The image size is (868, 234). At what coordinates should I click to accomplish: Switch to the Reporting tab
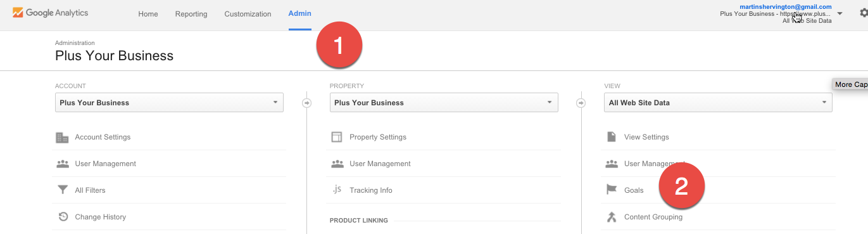click(191, 14)
